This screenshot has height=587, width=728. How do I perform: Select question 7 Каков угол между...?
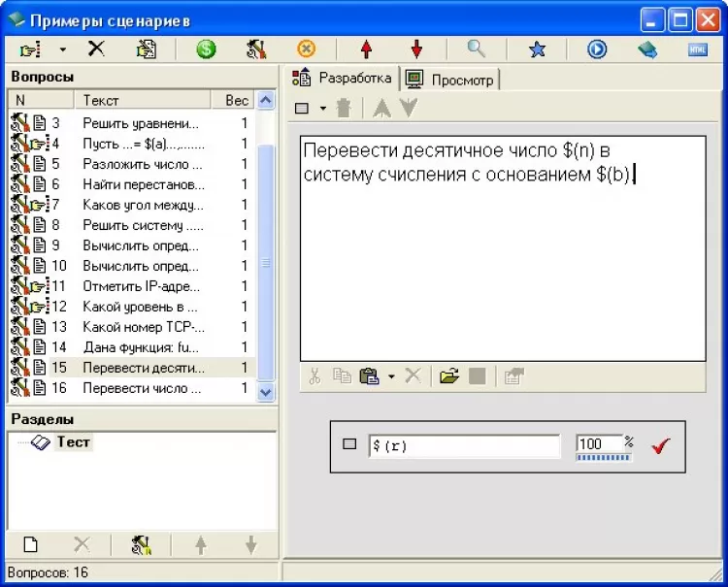pyautogui.click(x=132, y=205)
